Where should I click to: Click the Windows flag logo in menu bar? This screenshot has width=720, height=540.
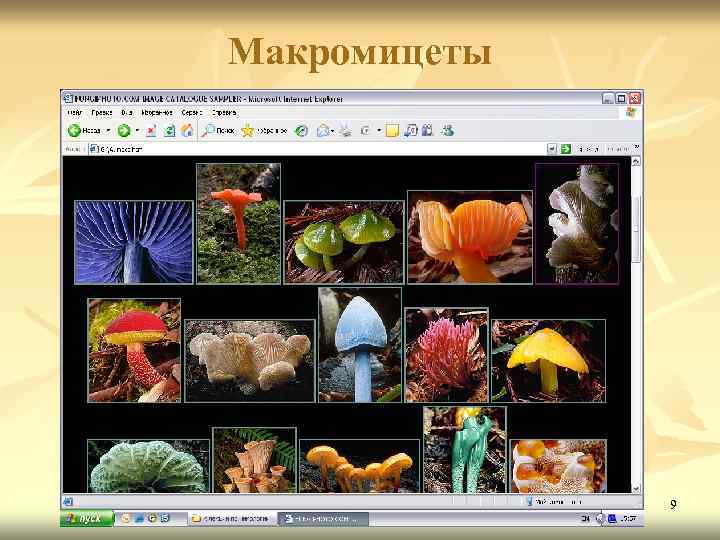click(x=632, y=112)
